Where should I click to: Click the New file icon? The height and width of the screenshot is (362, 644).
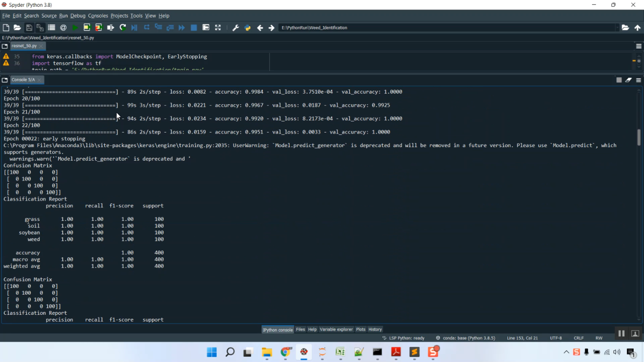(6, 27)
